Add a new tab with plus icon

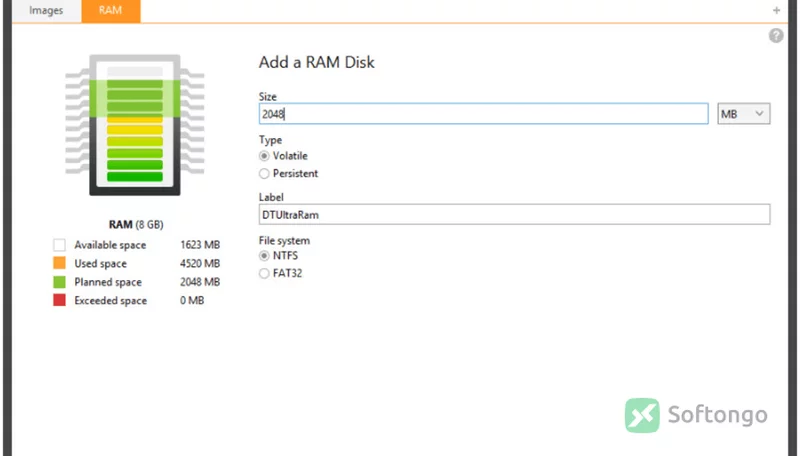click(776, 10)
